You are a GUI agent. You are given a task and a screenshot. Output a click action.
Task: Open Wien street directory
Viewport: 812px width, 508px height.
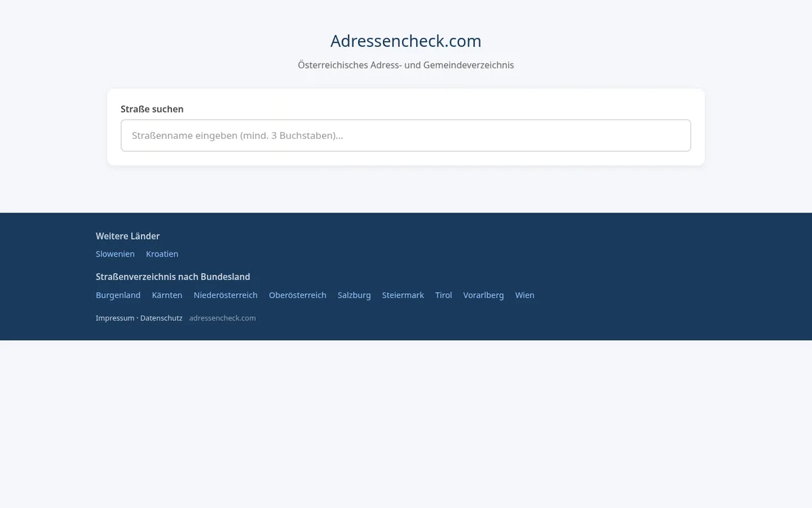tap(524, 295)
